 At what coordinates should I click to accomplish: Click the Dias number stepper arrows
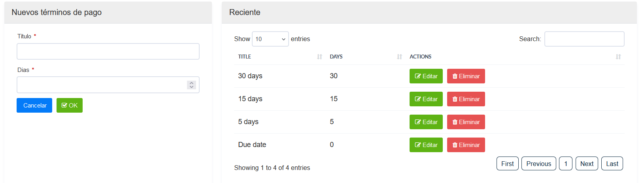click(x=191, y=85)
